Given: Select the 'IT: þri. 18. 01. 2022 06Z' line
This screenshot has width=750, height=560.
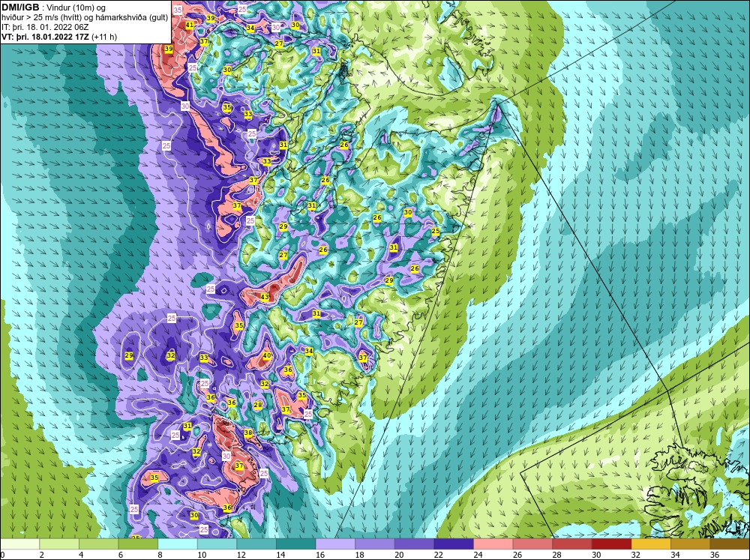Looking at the screenshot, I should coord(45,27).
